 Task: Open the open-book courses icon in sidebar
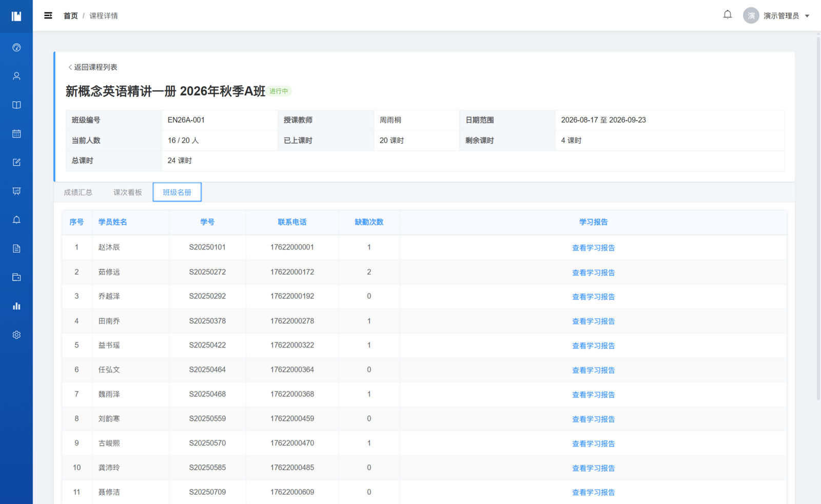(16, 105)
